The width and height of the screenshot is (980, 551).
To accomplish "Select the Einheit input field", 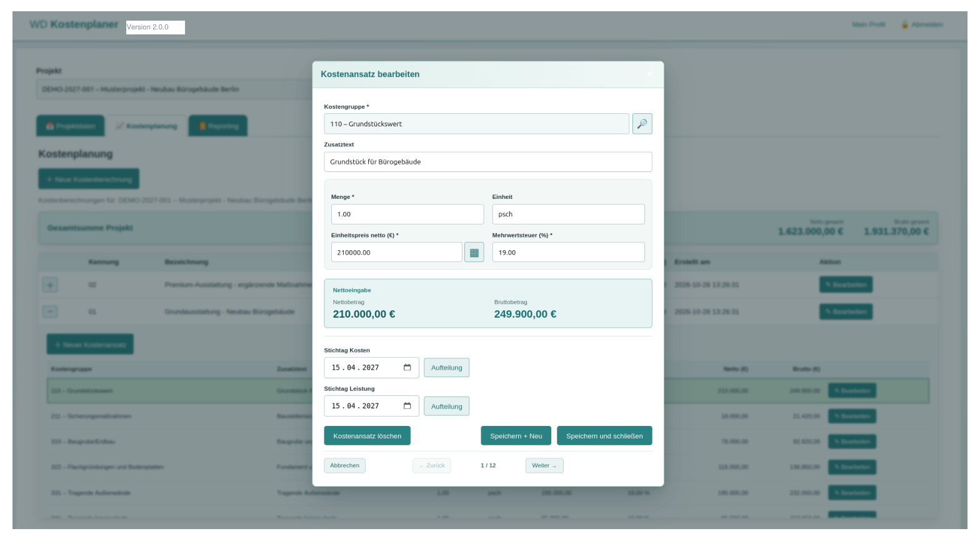I will 568,214.
